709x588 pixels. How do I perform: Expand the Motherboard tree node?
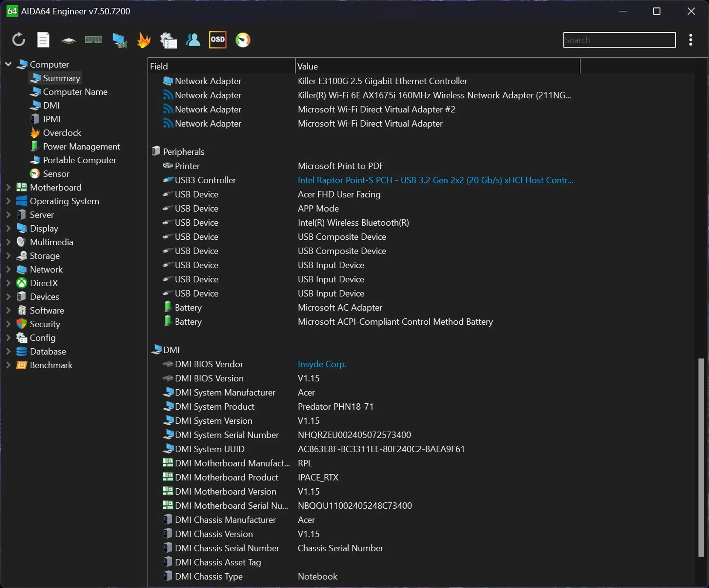(x=8, y=187)
